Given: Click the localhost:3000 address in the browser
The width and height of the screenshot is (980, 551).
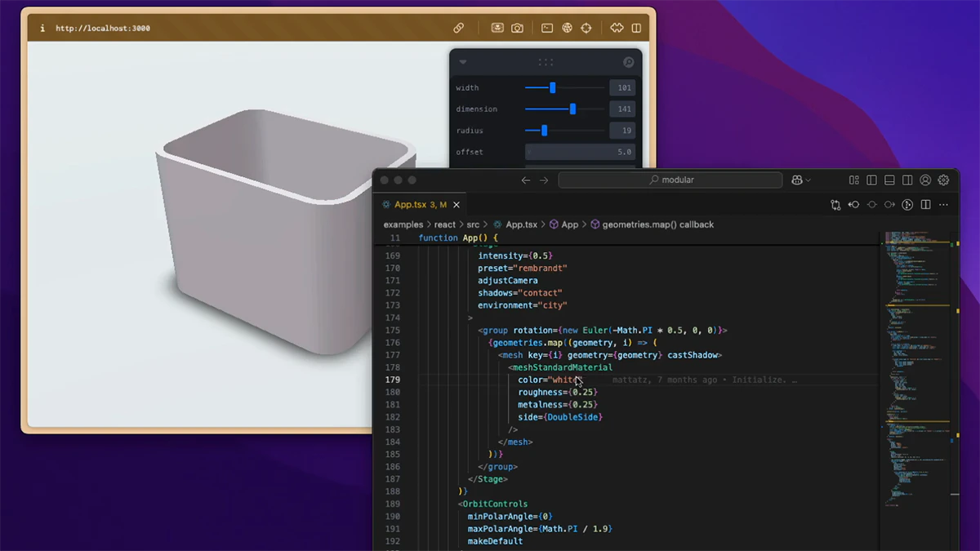Looking at the screenshot, I should click(103, 29).
